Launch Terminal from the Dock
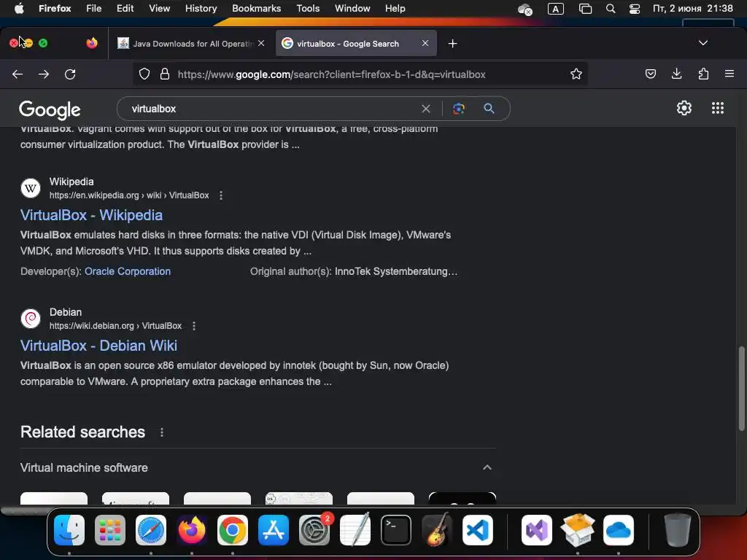This screenshot has width=747, height=560. (x=396, y=530)
